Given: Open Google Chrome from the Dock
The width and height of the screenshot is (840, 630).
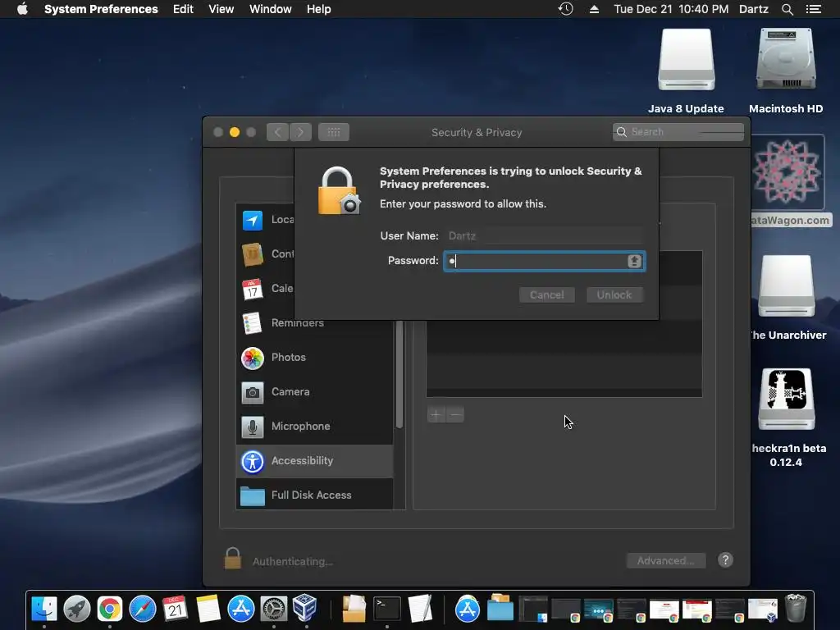Looking at the screenshot, I should coord(109,609).
